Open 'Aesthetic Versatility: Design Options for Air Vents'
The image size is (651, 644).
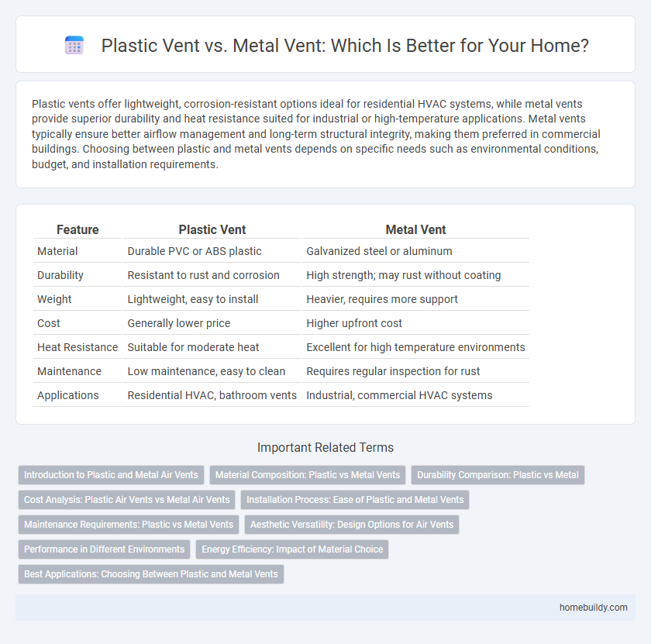(x=353, y=525)
